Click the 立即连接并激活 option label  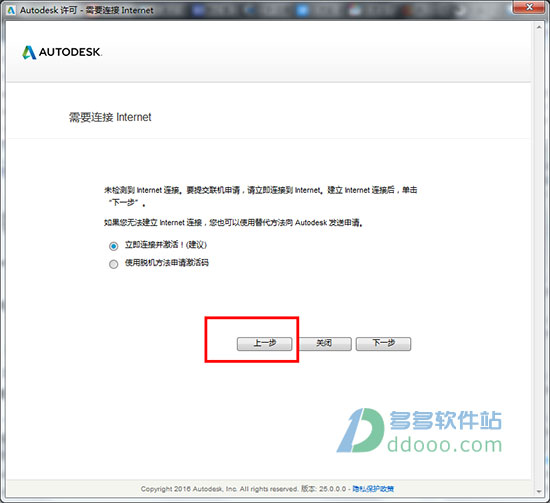coord(166,244)
